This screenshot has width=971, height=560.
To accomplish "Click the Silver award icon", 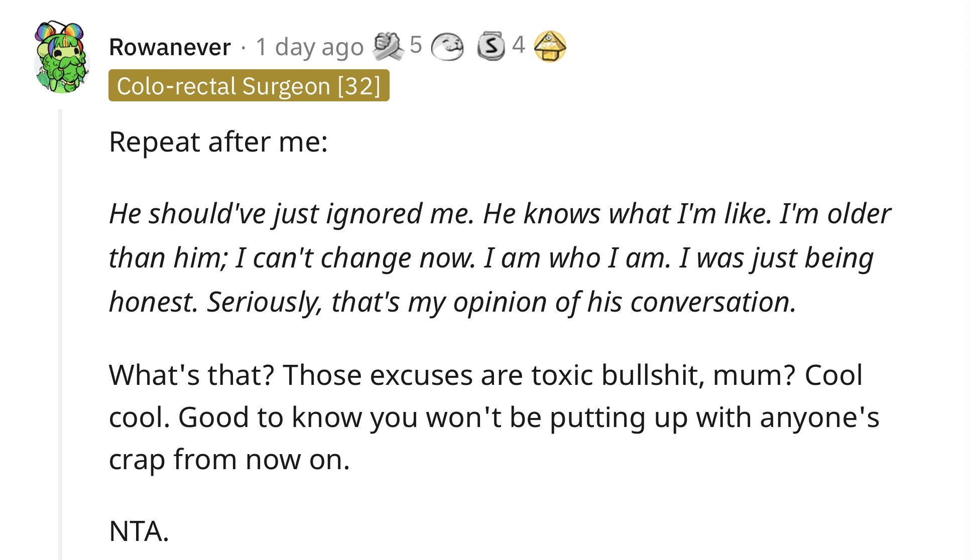I will (491, 46).
